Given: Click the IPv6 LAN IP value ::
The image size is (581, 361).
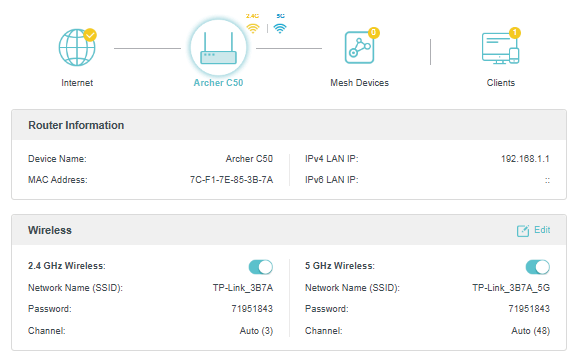Looking at the screenshot, I should point(547,180).
